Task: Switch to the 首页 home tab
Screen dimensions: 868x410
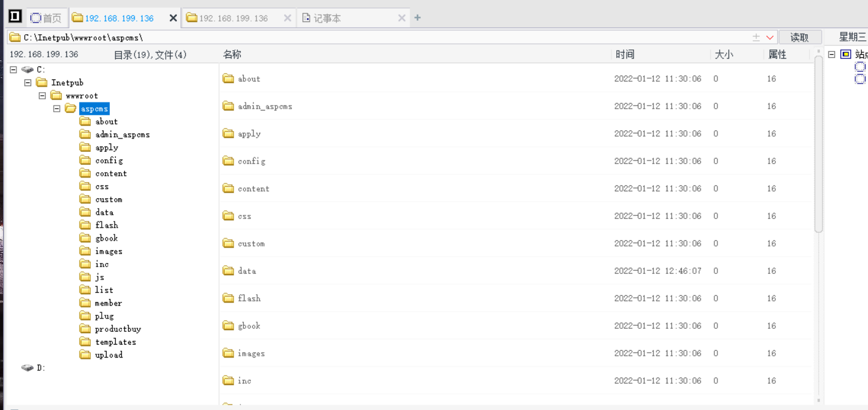Action: point(46,18)
